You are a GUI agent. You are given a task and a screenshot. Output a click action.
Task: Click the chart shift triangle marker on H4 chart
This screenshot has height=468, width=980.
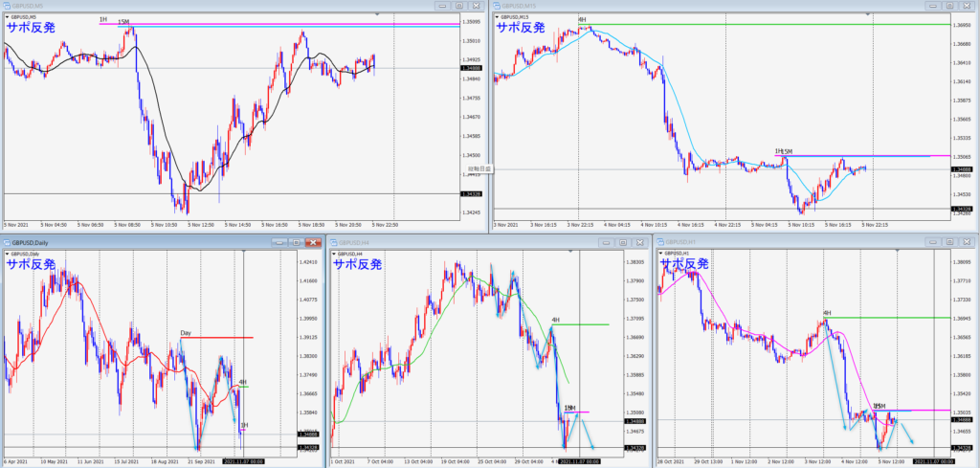point(570,251)
